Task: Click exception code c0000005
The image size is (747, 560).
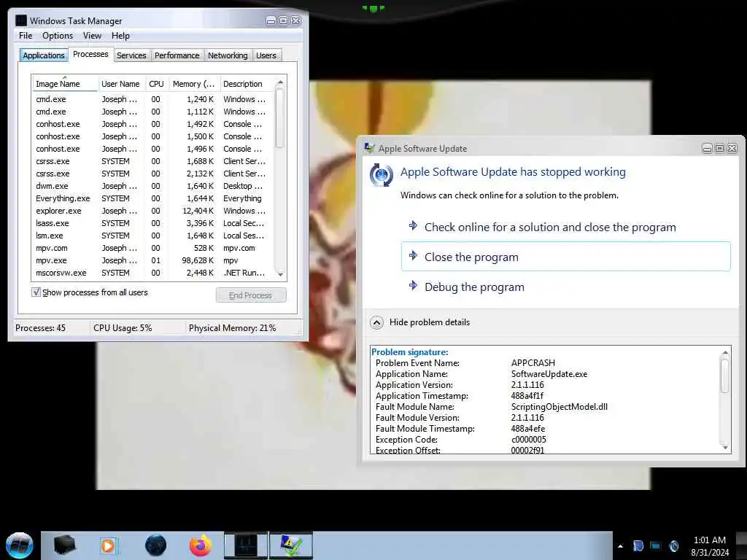Action: [x=528, y=440]
